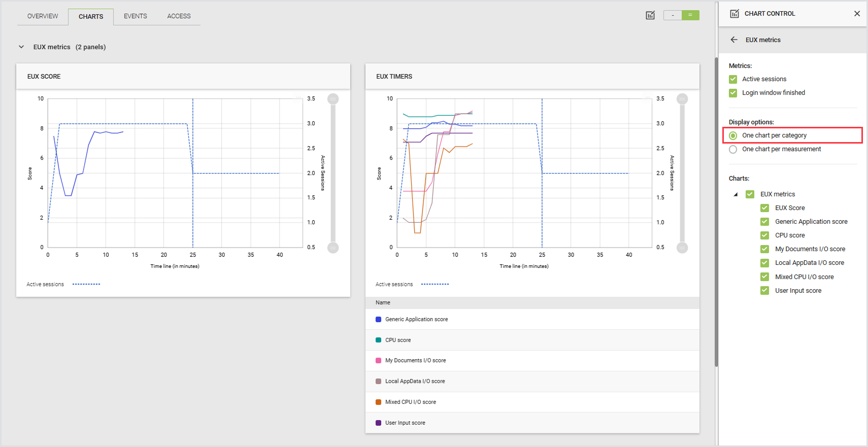Click the EUX SCORE panel title
Viewport: 868px width, 447px height.
(44, 77)
